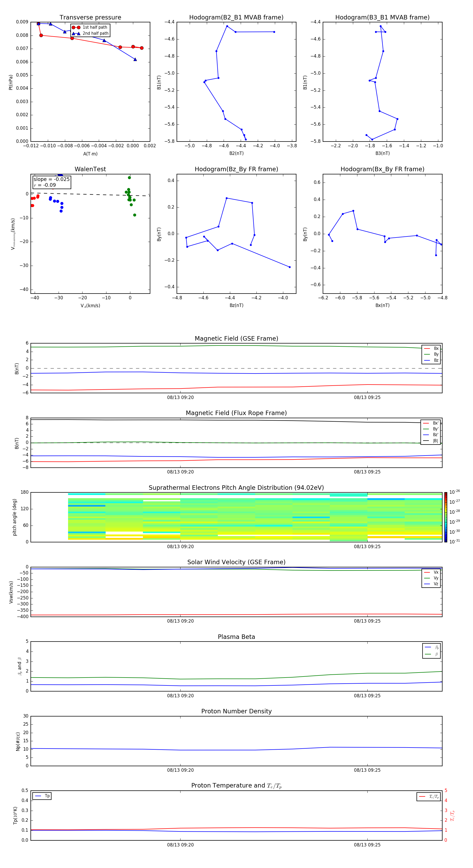Click the "Solar Wind Velocity (GSE Frame)" title
Image resolution: width=473 pixels, height=868 pixels.
pyautogui.click(x=236, y=562)
